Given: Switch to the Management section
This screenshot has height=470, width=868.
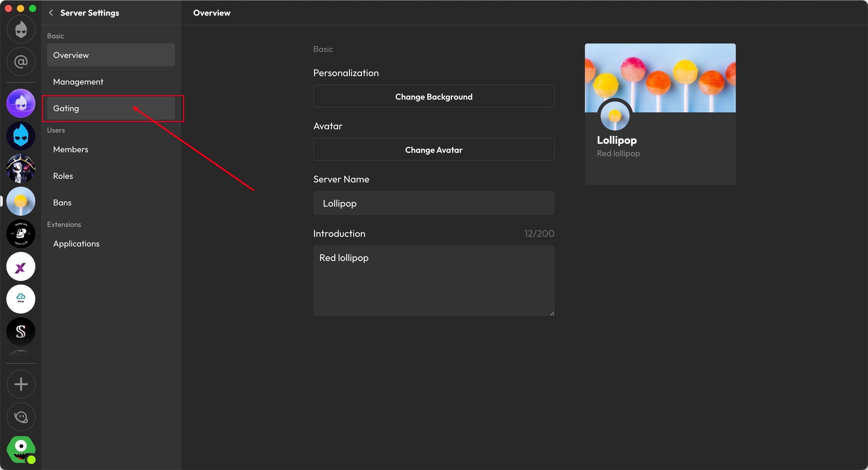Looking at the screenshot, I should click(111, 82).
